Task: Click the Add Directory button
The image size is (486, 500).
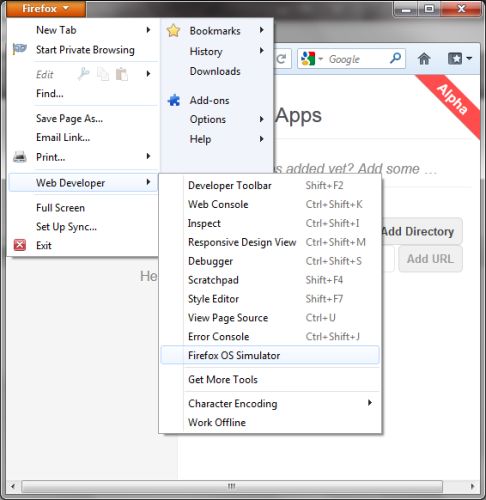Action: [421, 231]
